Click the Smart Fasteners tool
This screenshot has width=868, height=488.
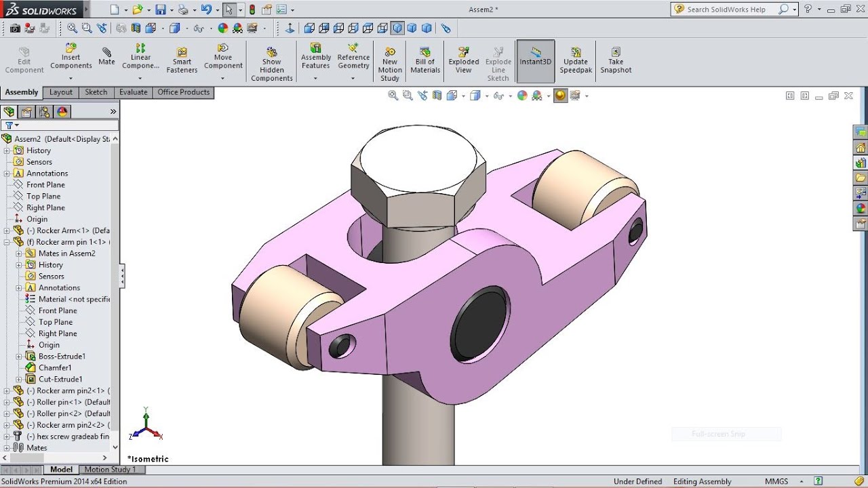(182, 61)
